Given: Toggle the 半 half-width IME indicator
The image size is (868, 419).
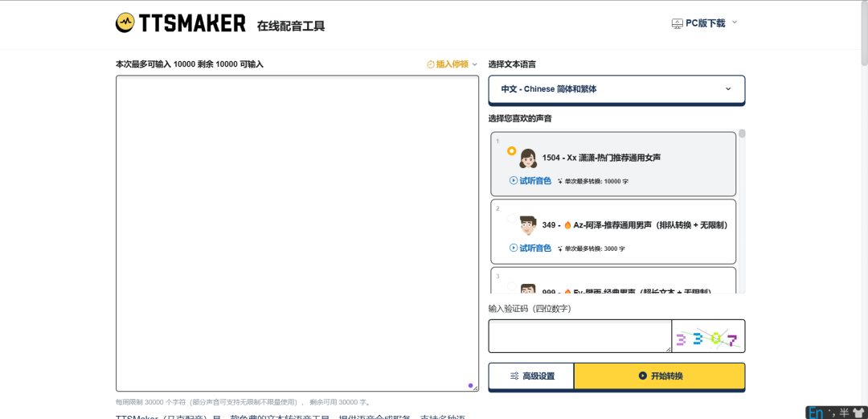Looking at the screenshot, I should (x=844, y=413).
